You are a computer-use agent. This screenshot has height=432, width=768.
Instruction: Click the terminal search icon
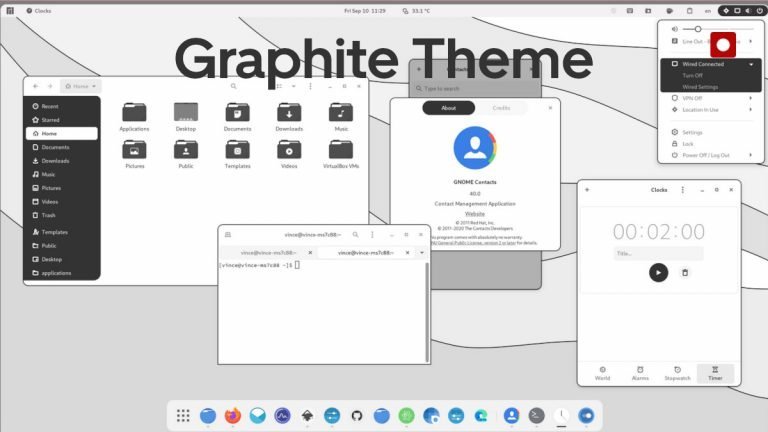point(356,235)
